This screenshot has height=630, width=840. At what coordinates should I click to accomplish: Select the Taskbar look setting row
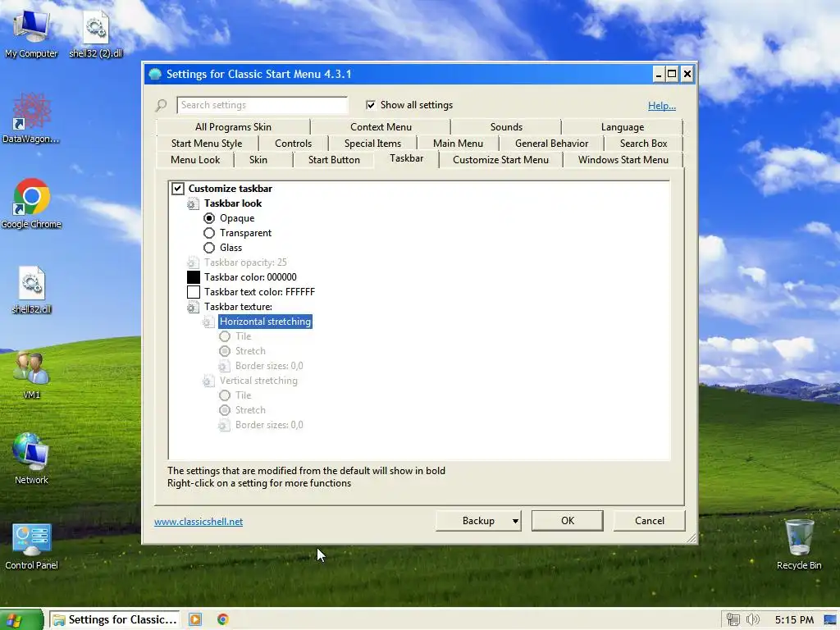232,203
